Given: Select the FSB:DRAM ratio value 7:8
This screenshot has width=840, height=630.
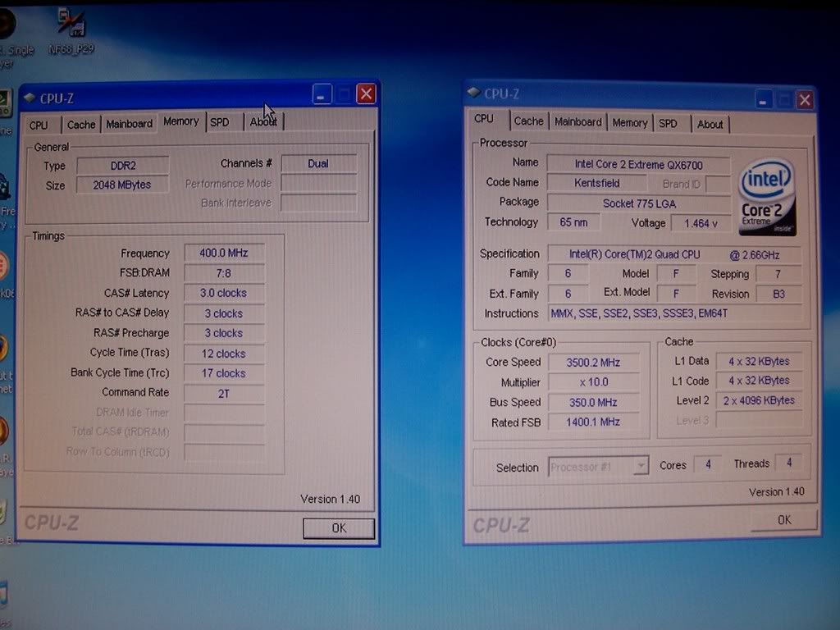Looking at the screenshot, I should coord(224,273).
